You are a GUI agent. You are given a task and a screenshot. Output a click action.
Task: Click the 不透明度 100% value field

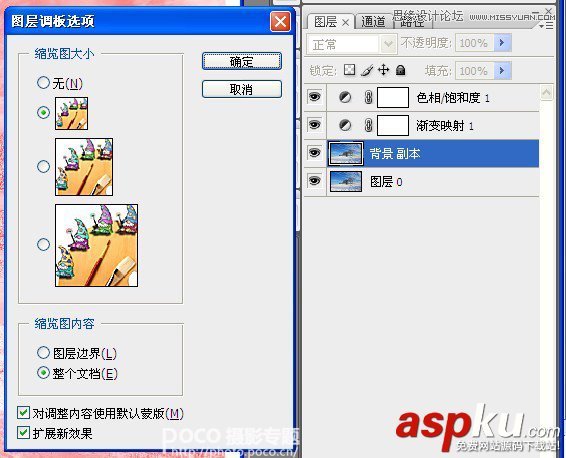coord(474,43)
